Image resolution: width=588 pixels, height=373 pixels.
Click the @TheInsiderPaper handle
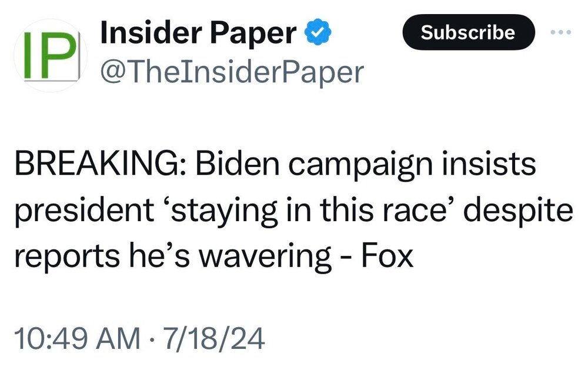coord(232,72)
